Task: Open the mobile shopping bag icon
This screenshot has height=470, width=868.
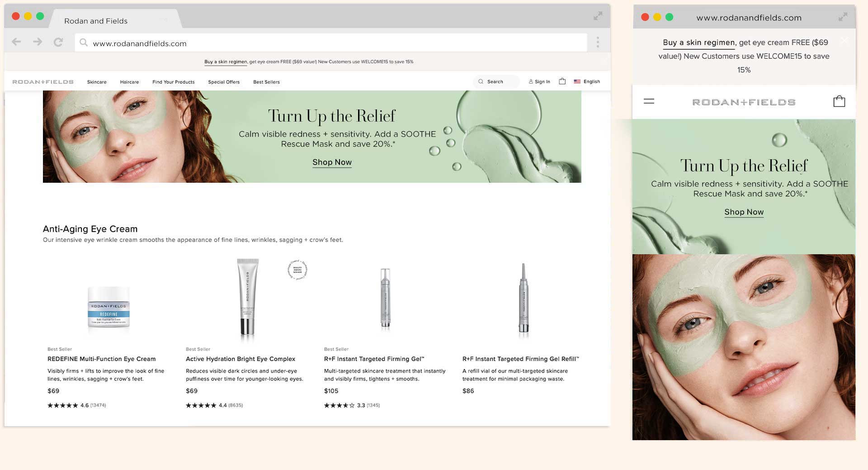Action: point(839,101)
